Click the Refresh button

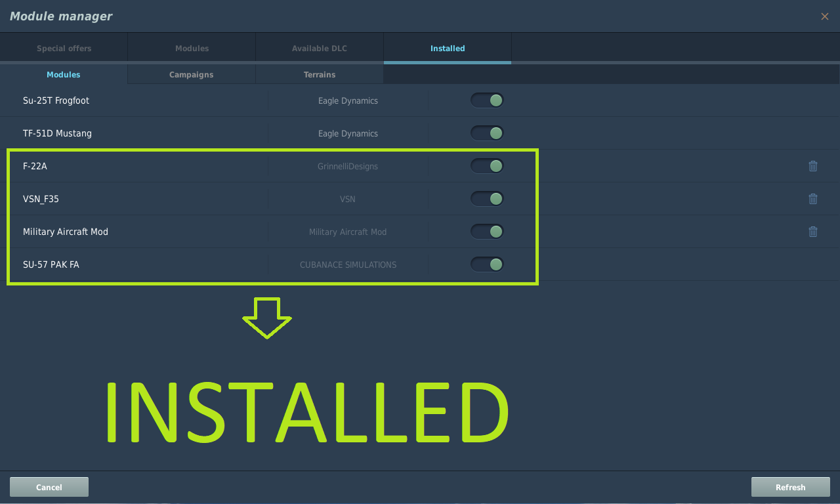point(791,487)
